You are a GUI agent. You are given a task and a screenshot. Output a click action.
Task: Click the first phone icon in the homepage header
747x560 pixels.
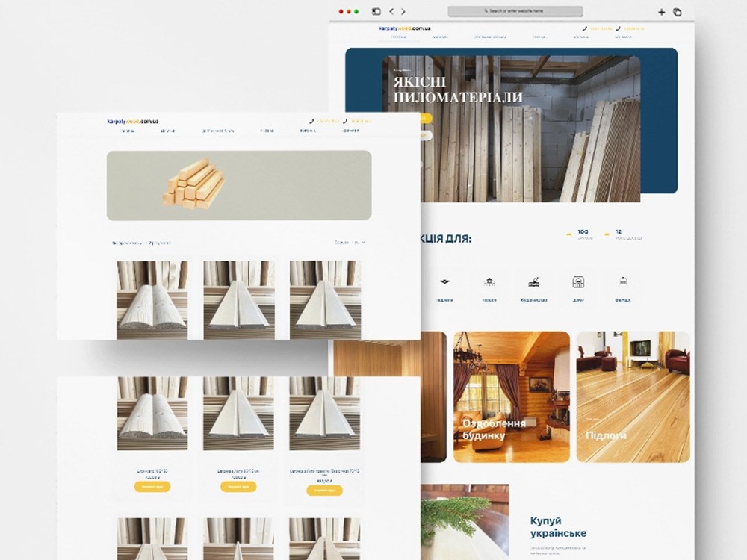tap(585, 28)
